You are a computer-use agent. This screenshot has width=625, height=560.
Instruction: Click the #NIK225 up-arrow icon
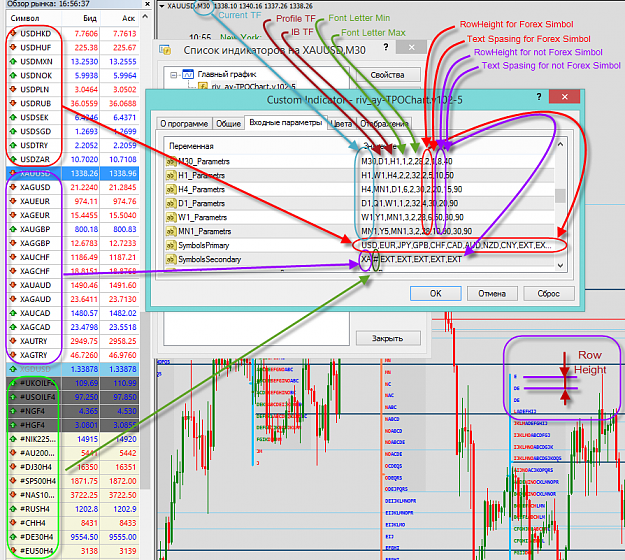click(13, 439)
